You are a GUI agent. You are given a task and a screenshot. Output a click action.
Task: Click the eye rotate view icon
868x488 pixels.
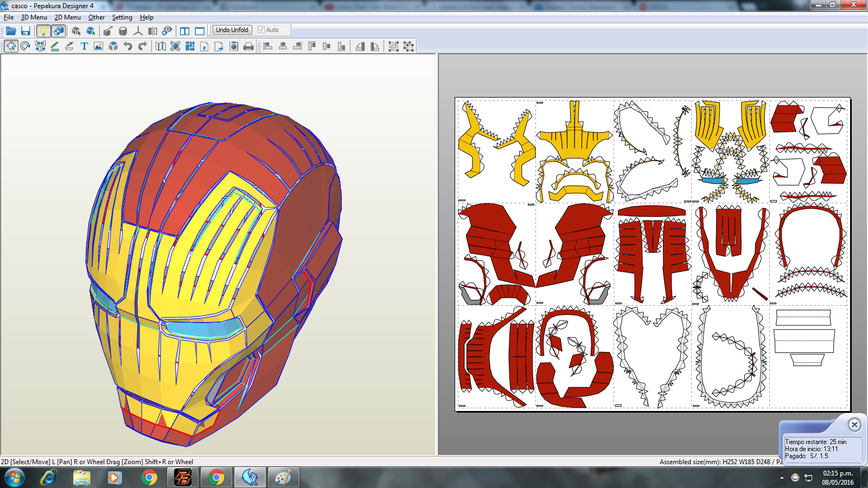click(167, 31)
